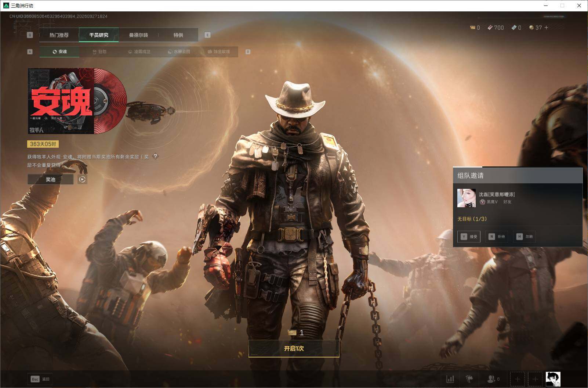Screen dimensions: 588x388
Task: Open the 热门推荐 tab
Action: click(59, 35)
